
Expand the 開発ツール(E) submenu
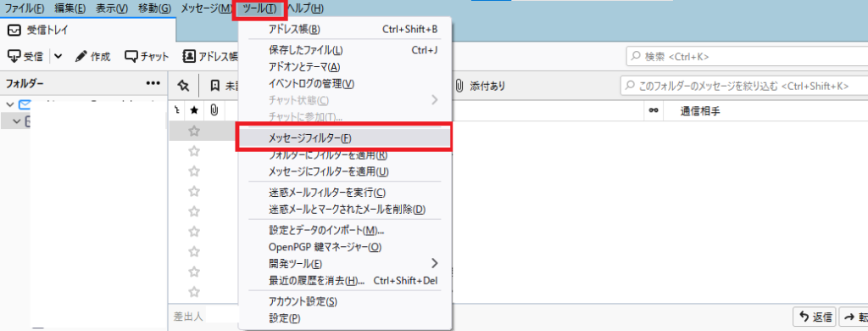(345, 263)
